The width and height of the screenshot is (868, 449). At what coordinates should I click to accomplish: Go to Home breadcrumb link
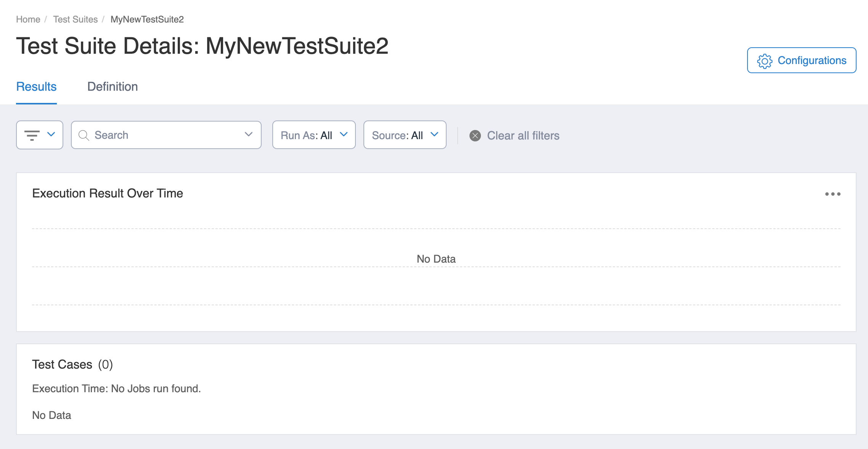tap(28, 19)
